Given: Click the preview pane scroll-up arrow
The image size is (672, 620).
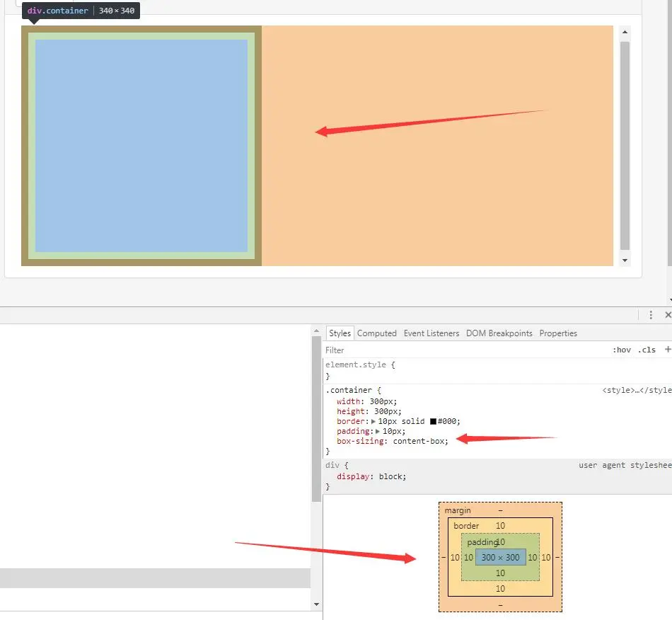Looking at the screenshot, I should coord(625,33).
